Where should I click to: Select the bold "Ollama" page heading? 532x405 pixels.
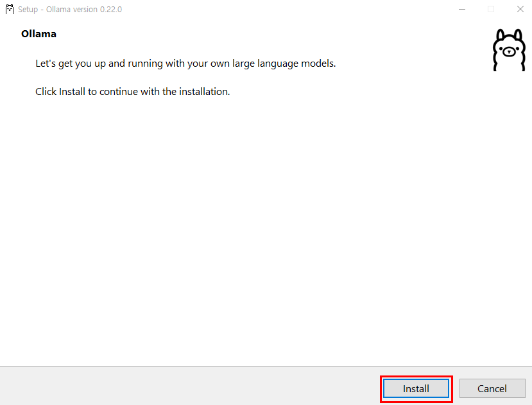(39, 34)
